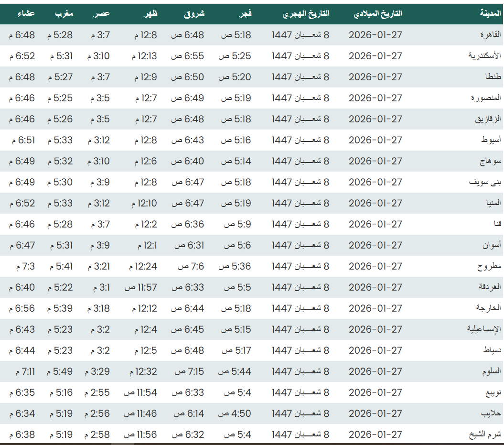Click the ظهر column header

click(151, 14)
